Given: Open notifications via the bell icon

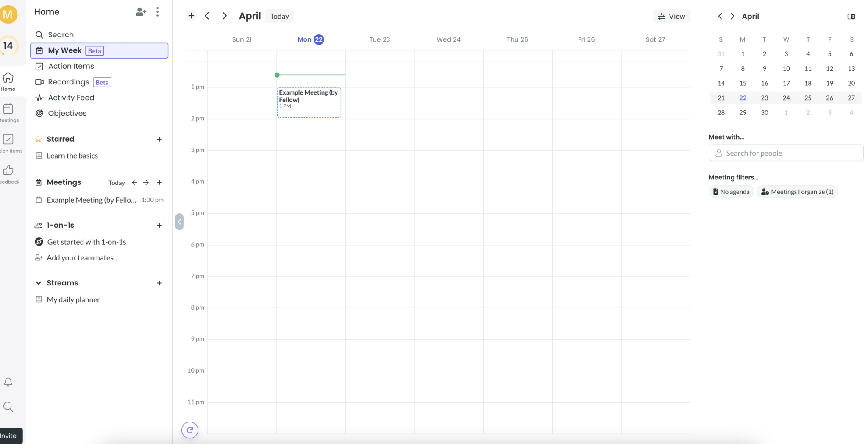Looking at the screenshot, I should tap(8, 382).
